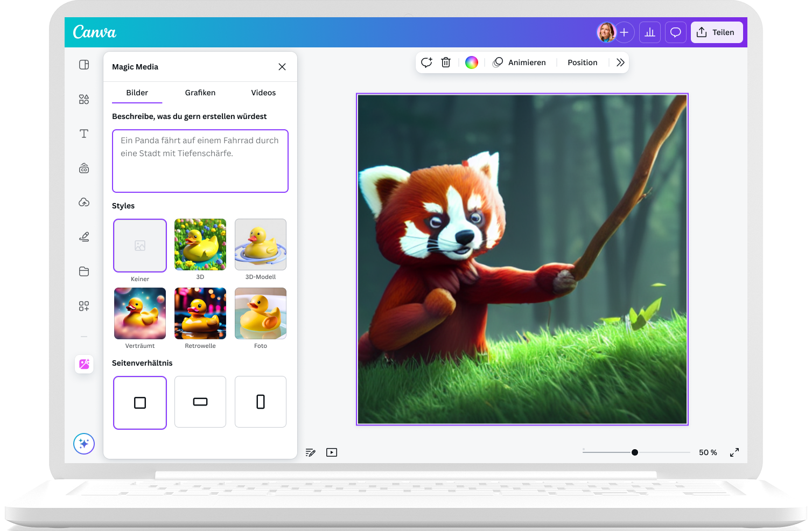This screenshot has height=531, width=812.
Task: Open the Magic Media app icon
Action: (84, 364)
